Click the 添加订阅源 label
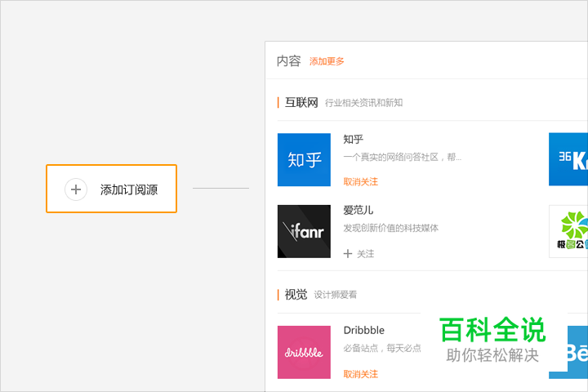 point(129,189)
